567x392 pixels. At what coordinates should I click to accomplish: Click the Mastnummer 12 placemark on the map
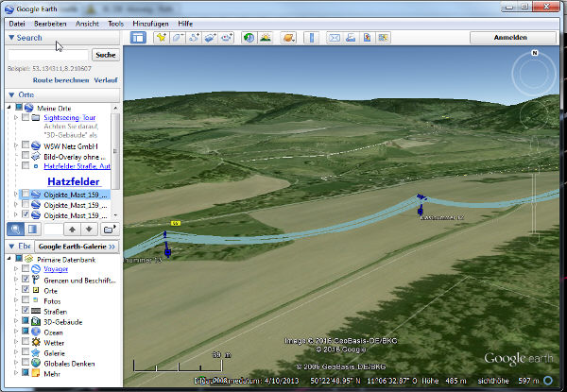(x=421, y=211)
